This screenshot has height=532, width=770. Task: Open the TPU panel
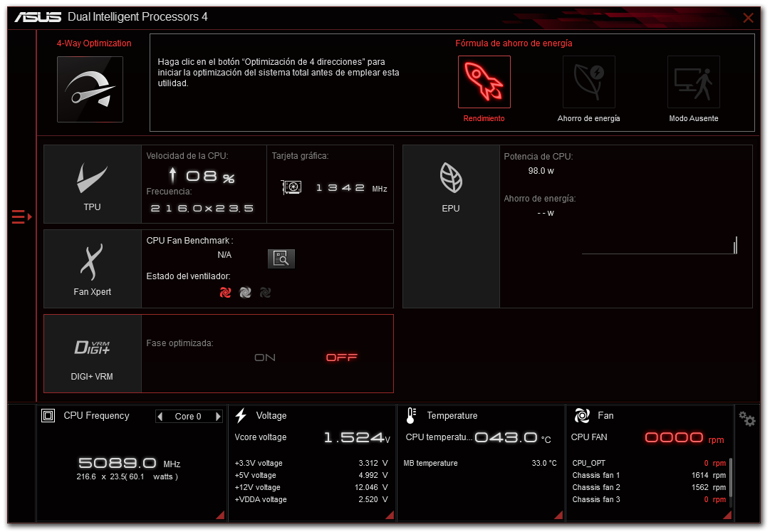click(93, 184)
